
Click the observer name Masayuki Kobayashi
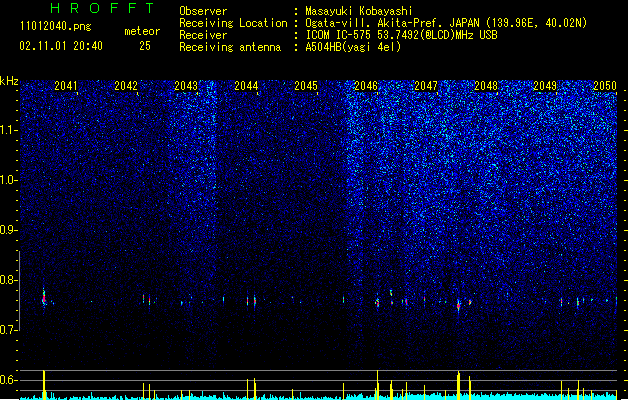pos(359,11)
